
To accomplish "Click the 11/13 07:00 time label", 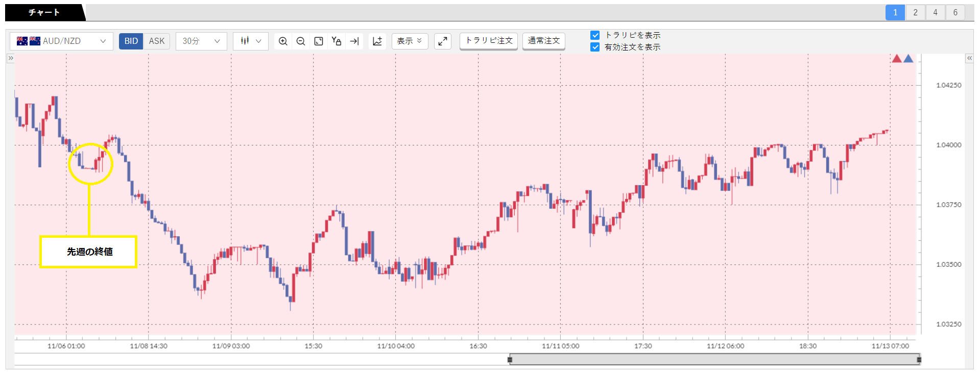I will [x=890, y=346].
